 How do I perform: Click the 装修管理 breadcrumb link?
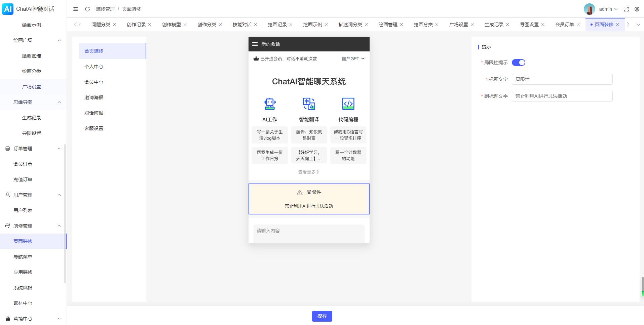(105, 9)
